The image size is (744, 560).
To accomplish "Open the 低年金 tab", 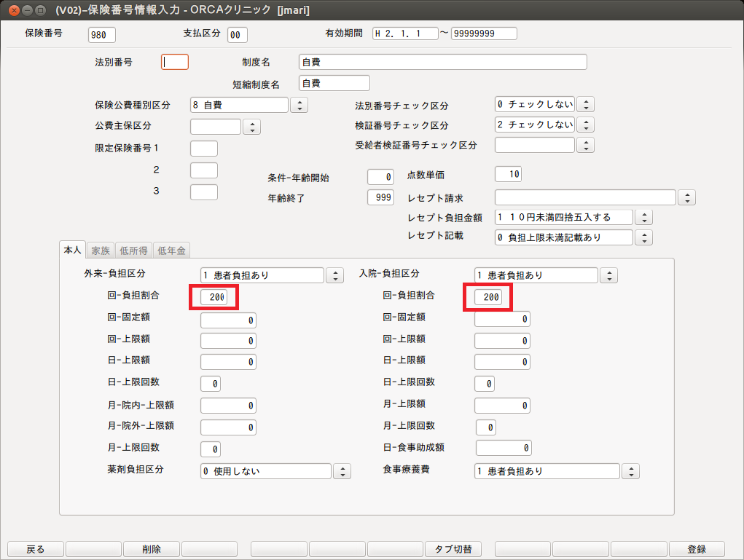I will coord(171,250).
